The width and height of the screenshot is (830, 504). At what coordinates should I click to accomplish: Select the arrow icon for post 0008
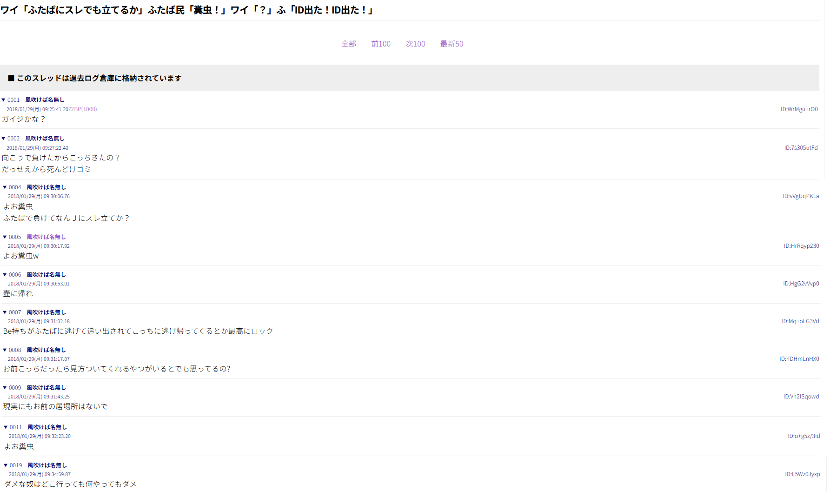(5, 350)
